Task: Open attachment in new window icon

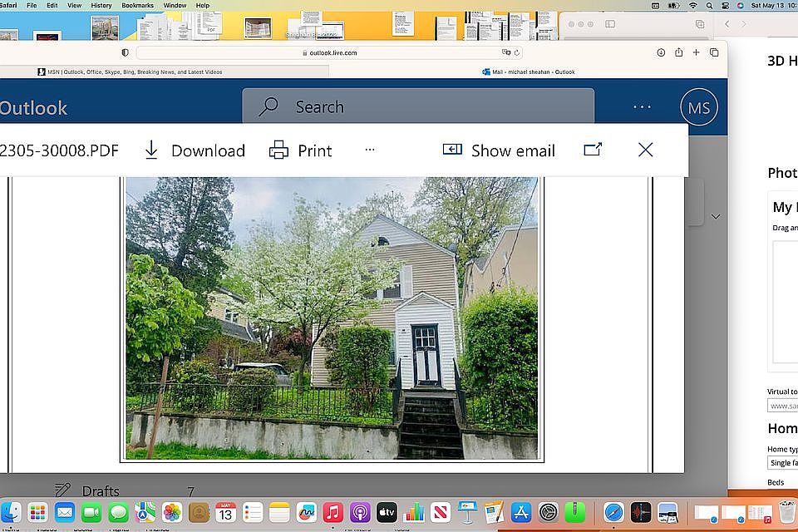Action: 593,149
